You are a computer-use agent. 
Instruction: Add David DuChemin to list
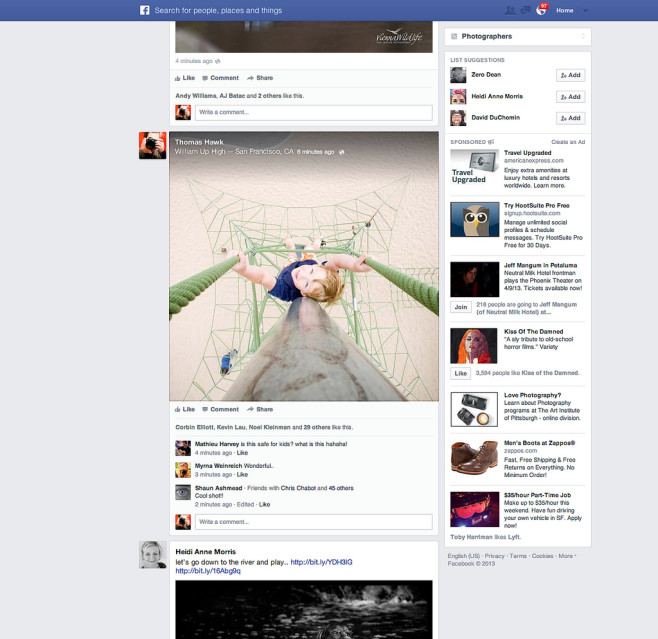point(570,118)
